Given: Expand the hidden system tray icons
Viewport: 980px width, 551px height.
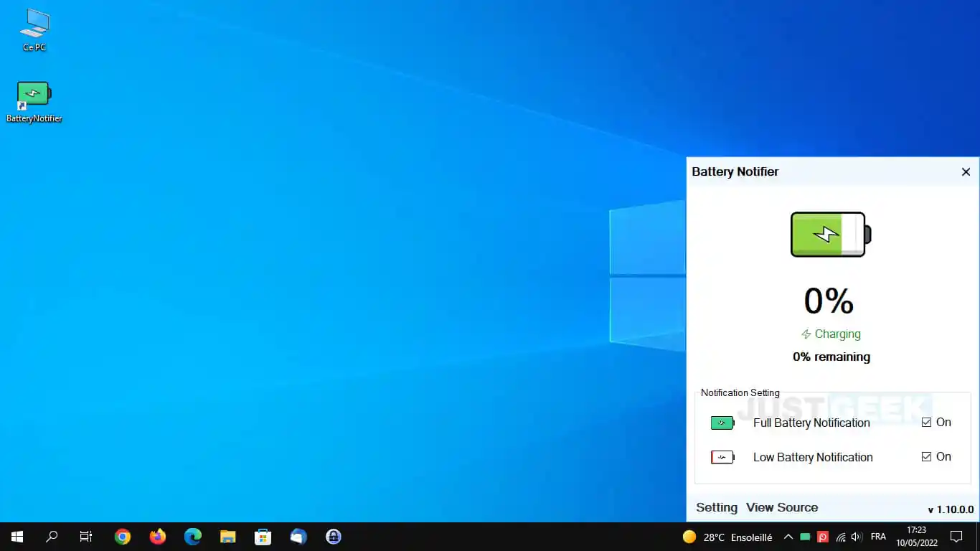Looking at the screenshot, I should pyautogui.click(x=788, y=537).
